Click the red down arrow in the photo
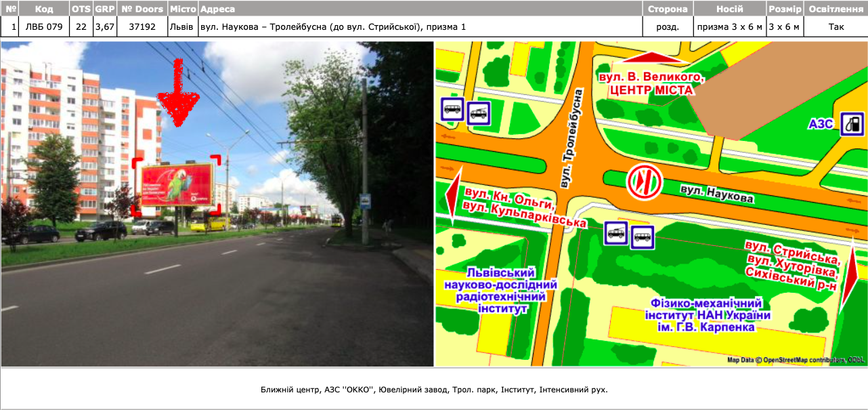This screenshot has width=868, height=410. [178, 93]
